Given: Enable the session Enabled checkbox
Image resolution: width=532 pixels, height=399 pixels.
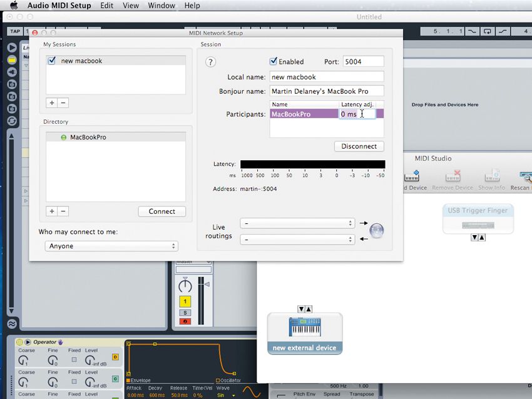Looking at the screenshot, I should click(274, 61).
